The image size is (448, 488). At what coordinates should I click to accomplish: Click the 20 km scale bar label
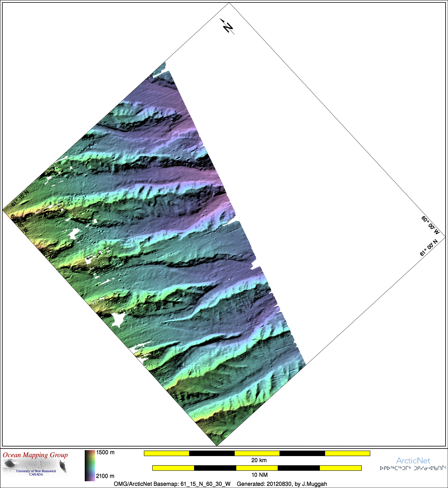[259, 460]
